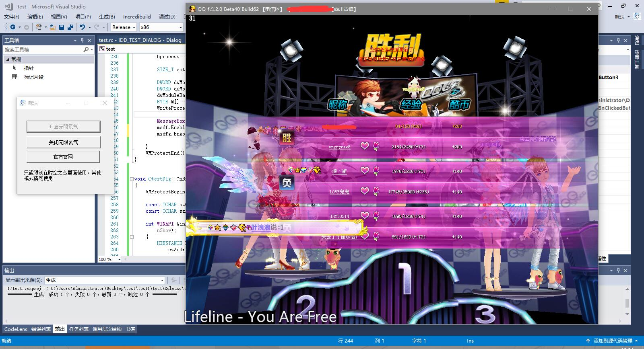Select the test.rc IDD_TEST_DIALOG document tab
The image size is (644, 349).
tap(140, 40)
